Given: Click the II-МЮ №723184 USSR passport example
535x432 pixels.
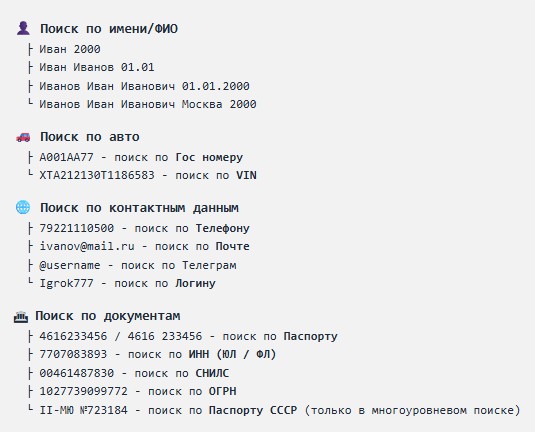Looking at the screenshot, I should click(84, 410).
